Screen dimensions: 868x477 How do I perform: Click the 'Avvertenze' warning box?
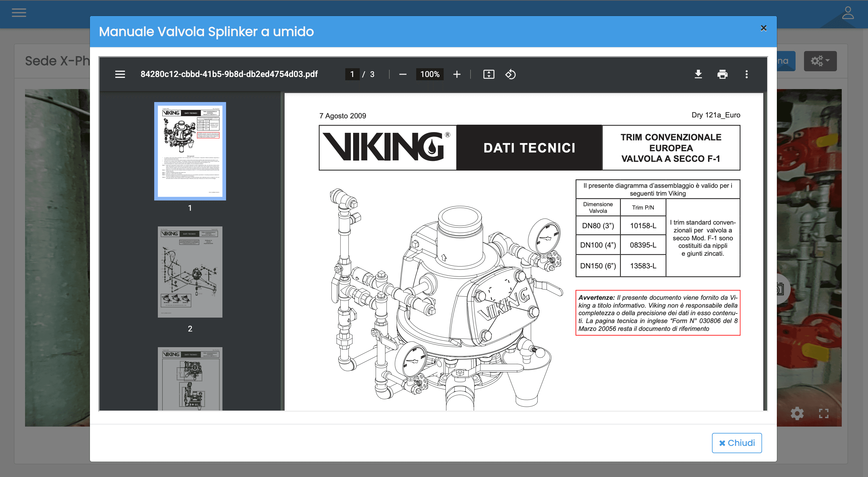[x=658, y=313]
